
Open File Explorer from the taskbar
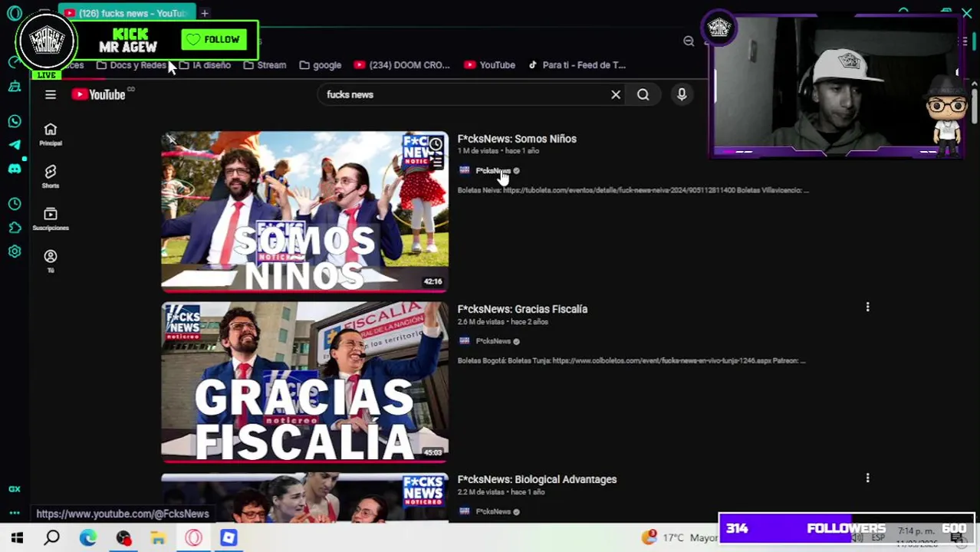pyautogui.click(x=158, y=538)
